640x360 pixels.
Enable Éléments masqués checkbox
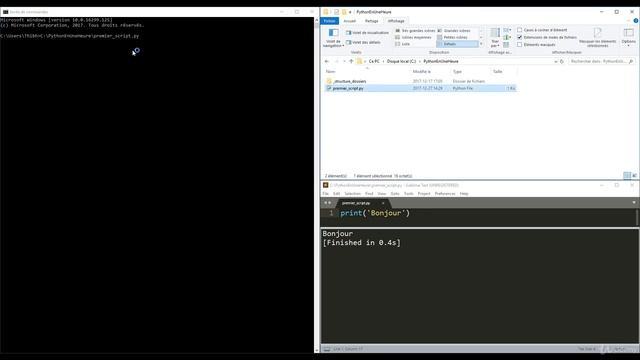tap(520, 44)
